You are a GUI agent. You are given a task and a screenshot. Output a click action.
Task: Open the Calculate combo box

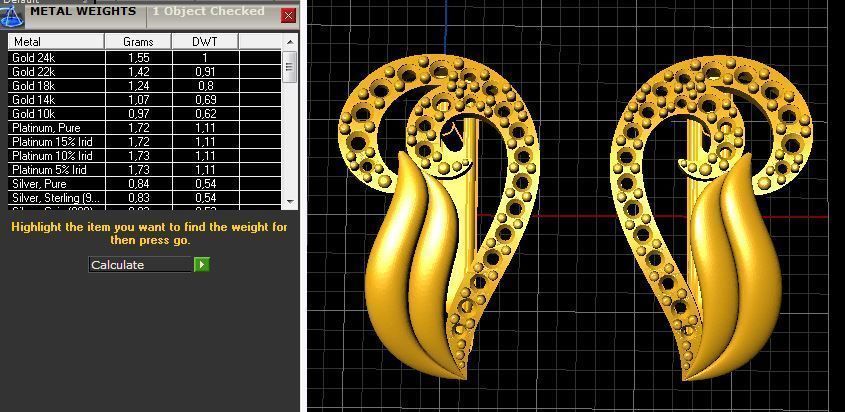tap(141, 264)
